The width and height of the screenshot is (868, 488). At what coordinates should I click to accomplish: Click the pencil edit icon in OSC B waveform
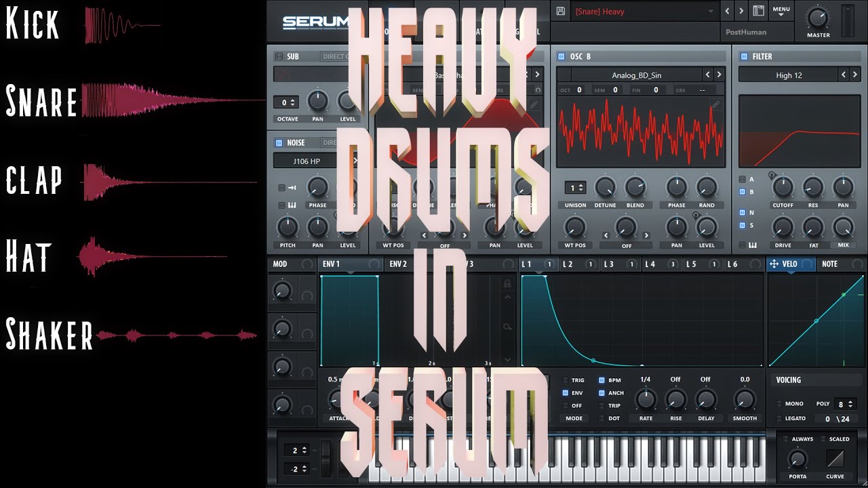715,104
